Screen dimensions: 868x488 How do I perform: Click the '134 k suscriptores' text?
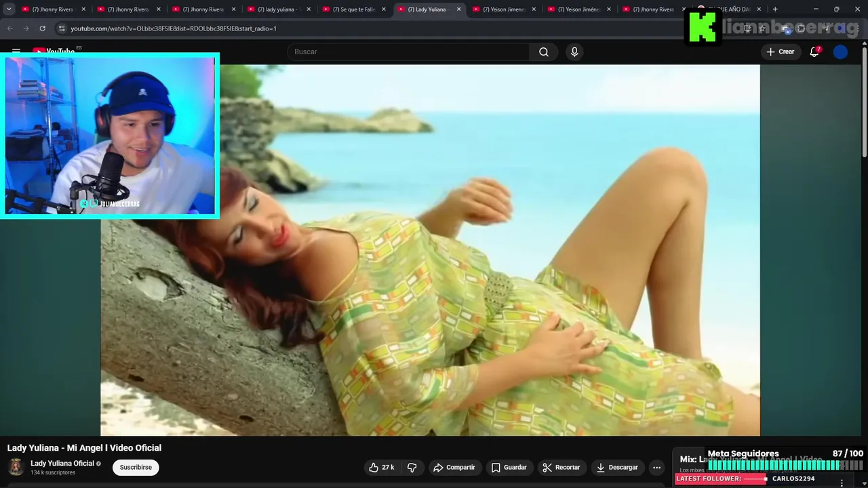(x=53, y=473)
